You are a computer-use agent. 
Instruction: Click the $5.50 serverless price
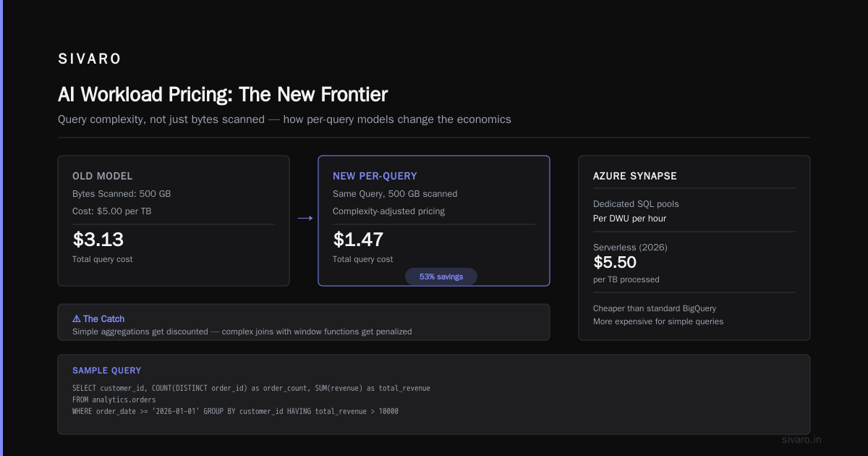[615, 263]
